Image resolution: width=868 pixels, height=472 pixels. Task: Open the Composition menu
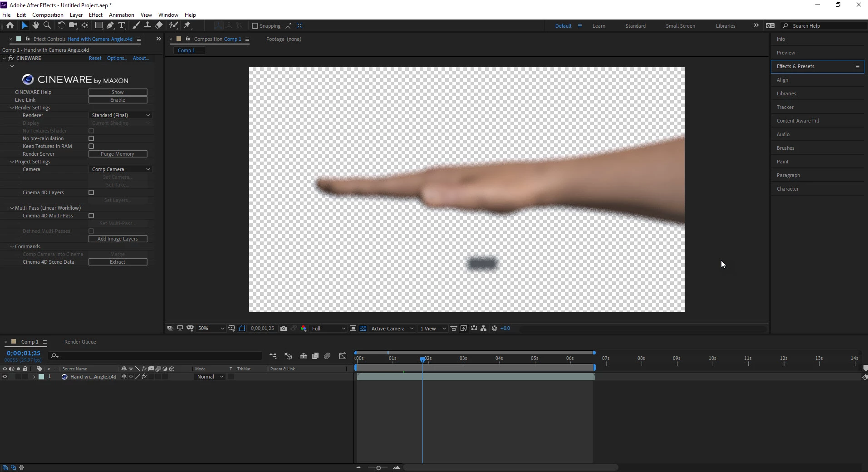(x=48, y=15)
